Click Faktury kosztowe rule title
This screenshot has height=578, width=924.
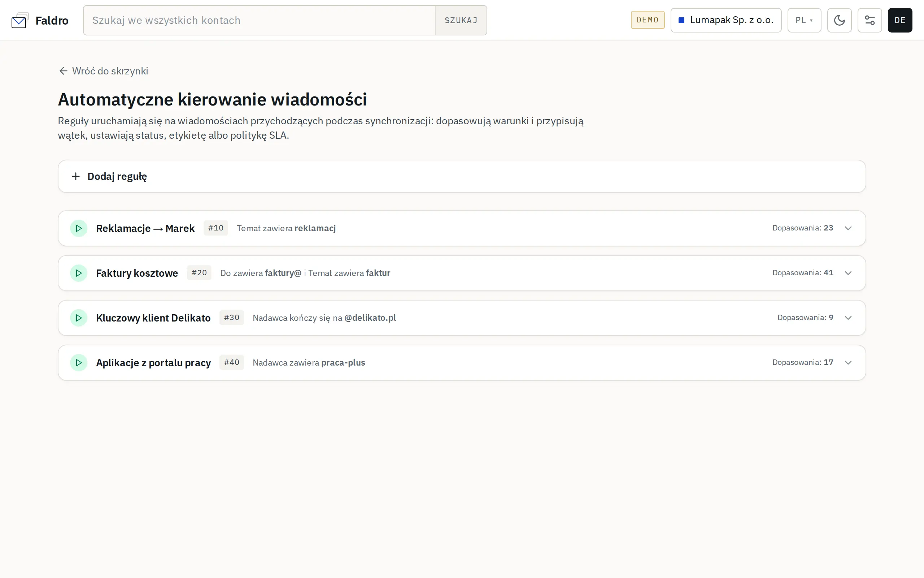(x=137, y=273)
